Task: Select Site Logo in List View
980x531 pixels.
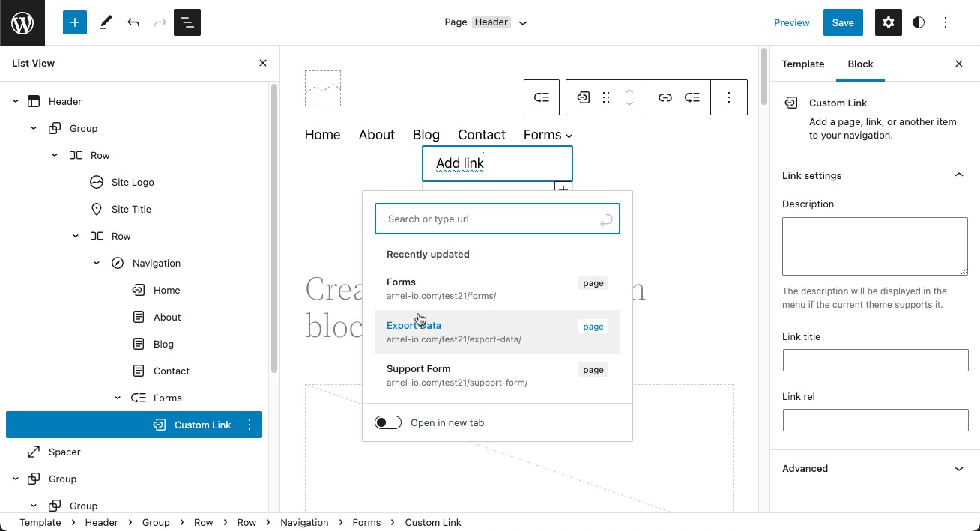Action: 133,182
